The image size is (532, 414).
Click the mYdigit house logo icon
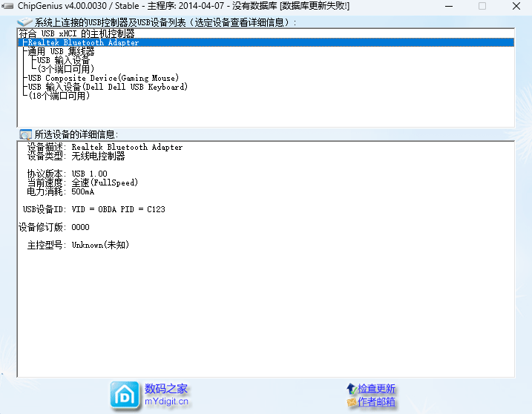coord(125,395)
